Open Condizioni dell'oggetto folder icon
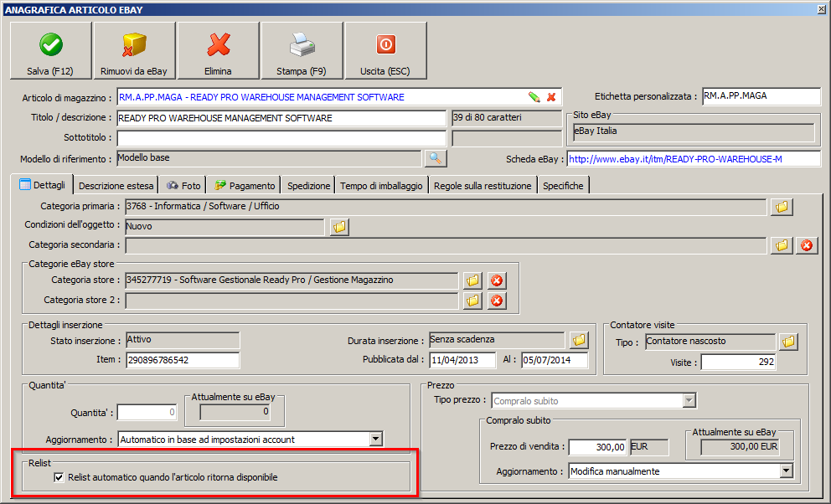The width and height of the screenshot is (831, 504). pyautogui.click(x=339, y=227)
